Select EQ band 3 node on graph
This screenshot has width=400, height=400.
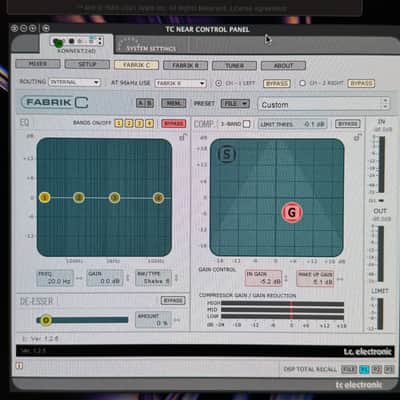(114, 198)
